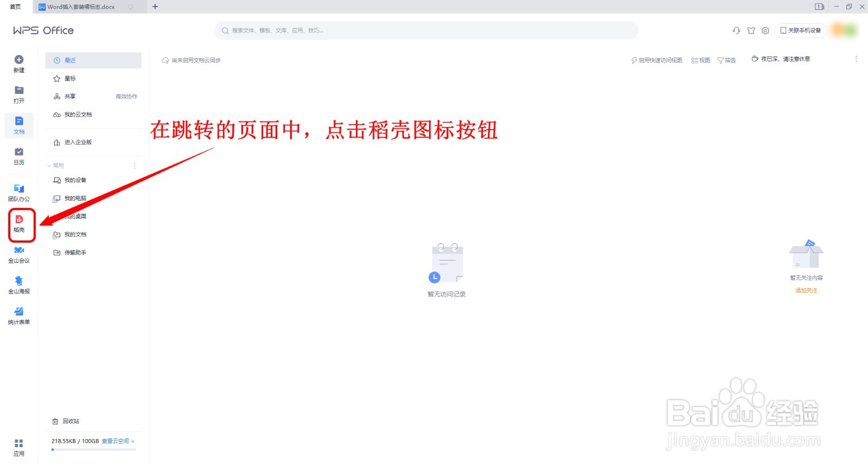Open the 打开 folder icon in sidebar
This screenshot has height=470, width=868.
click(19, 90)
